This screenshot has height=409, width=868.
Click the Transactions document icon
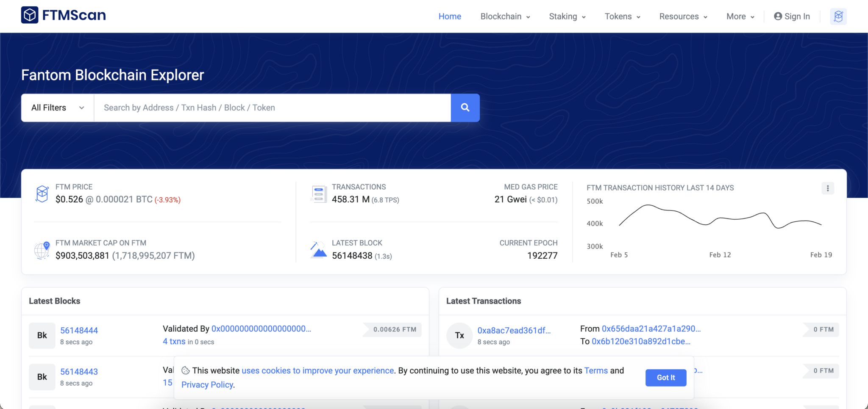pyautogui.click(x=318, y=194)
